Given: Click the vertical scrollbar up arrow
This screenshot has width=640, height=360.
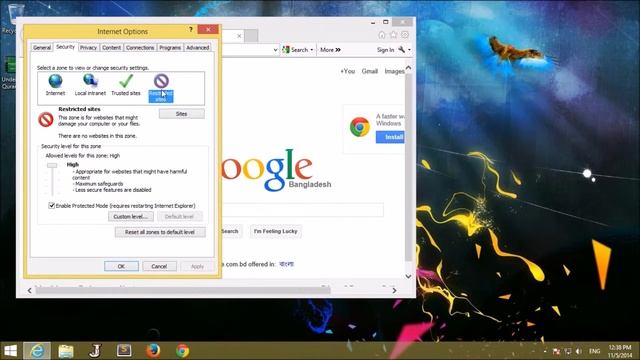Looking at the screenshot, I should tap(408, 67).
